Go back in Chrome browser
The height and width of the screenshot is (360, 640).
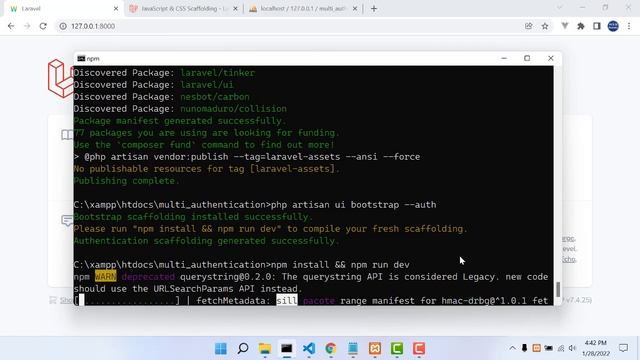point(11,26)
